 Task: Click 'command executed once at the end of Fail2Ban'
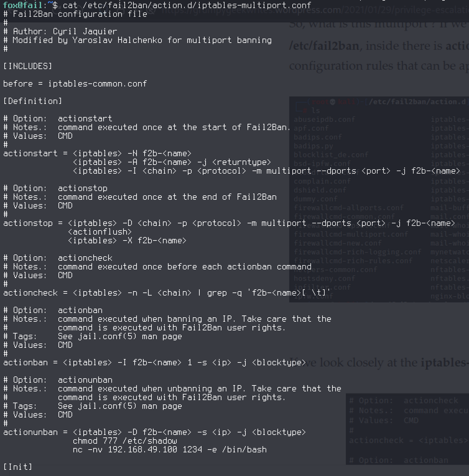pyautogui.click(x=167, y=197)
